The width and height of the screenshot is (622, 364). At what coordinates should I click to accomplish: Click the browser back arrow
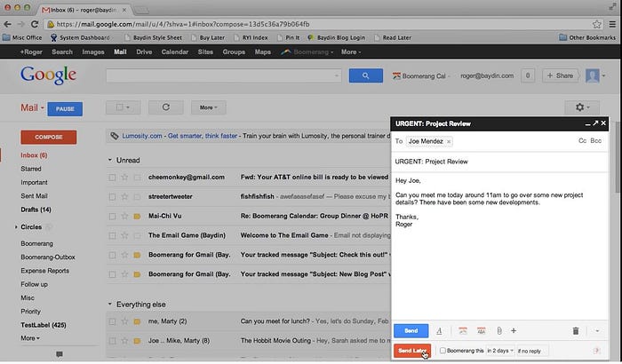(7, 24)
